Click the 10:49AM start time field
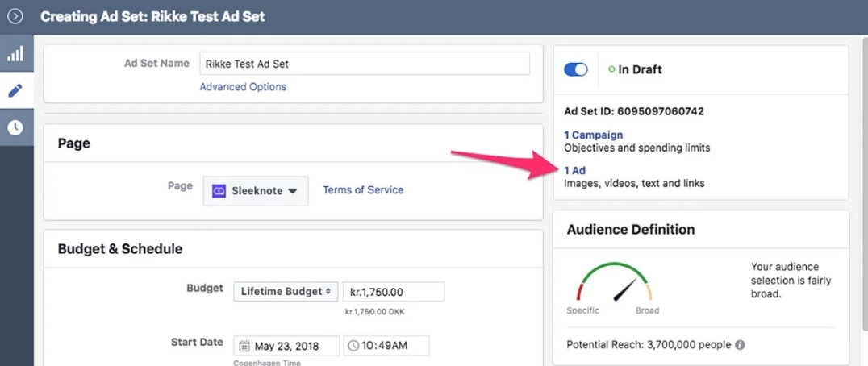Image resolution: width=868 pixels, height=366 pixels. (x=386, y=346)
